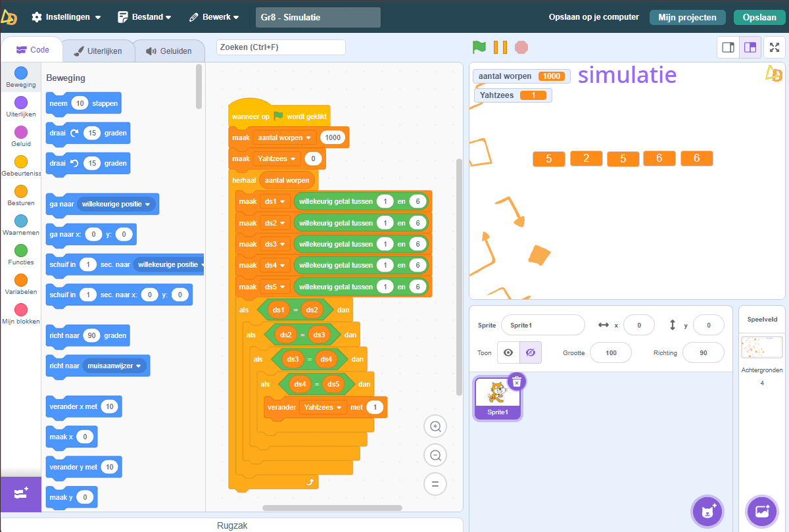Image resolution: width=789 pixels, height=532 pixels.
Task: Hide Sprite1 using the crossed-eye icon
Action: point(531,353)
